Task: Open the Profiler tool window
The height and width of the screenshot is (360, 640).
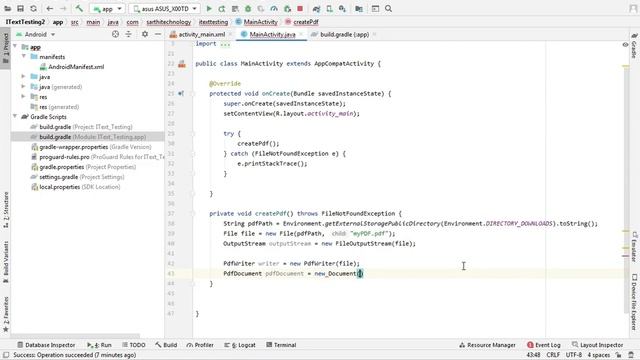Action: [x=200, y=345]
